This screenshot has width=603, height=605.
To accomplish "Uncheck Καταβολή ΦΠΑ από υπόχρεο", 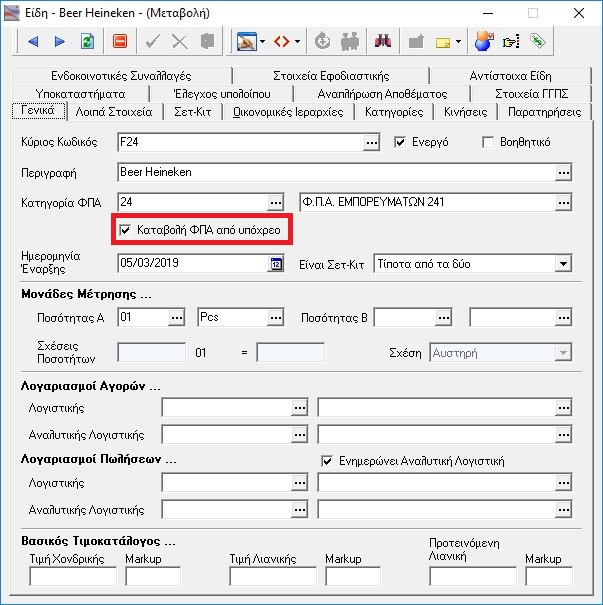I will pos(125,230).
